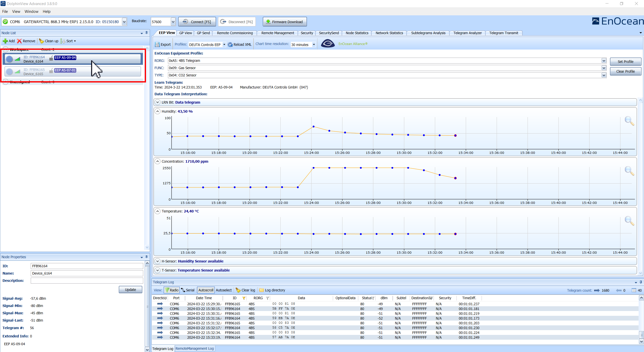644x352 pixels.
Task: Click the Set Profile button
Action: coord(626,61)
